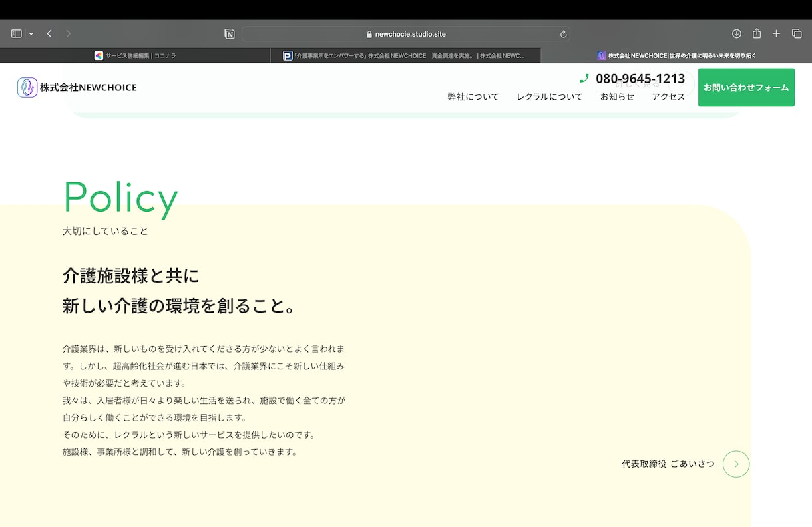Click the green phone icon
812x527 pixels.
coord(584,79)
